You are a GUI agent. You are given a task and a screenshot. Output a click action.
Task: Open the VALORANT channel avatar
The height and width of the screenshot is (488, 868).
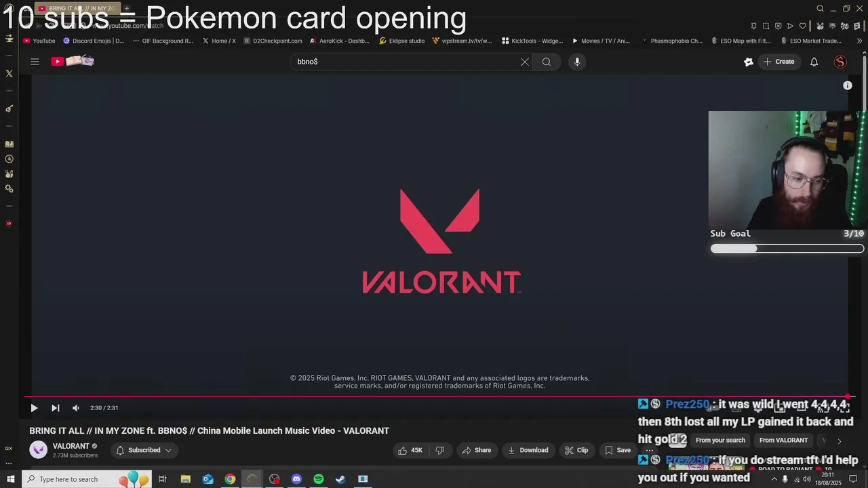coord(39,450)
